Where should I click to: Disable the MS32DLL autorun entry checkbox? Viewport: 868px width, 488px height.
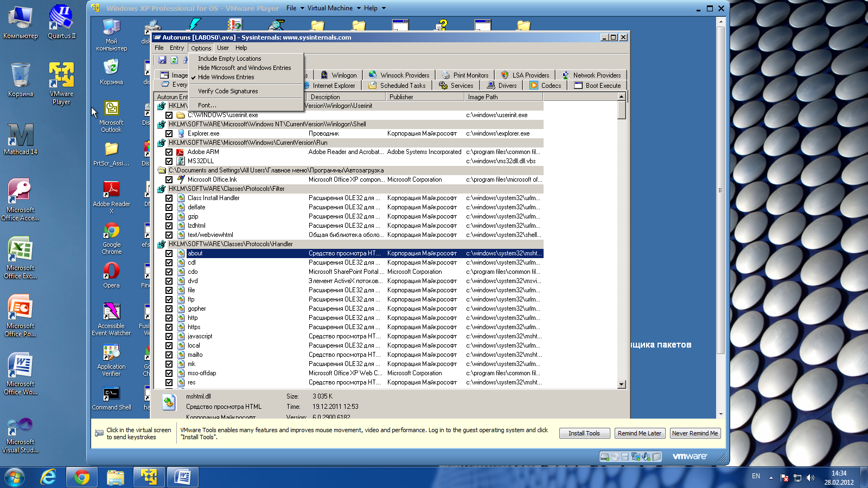[169, 162]
